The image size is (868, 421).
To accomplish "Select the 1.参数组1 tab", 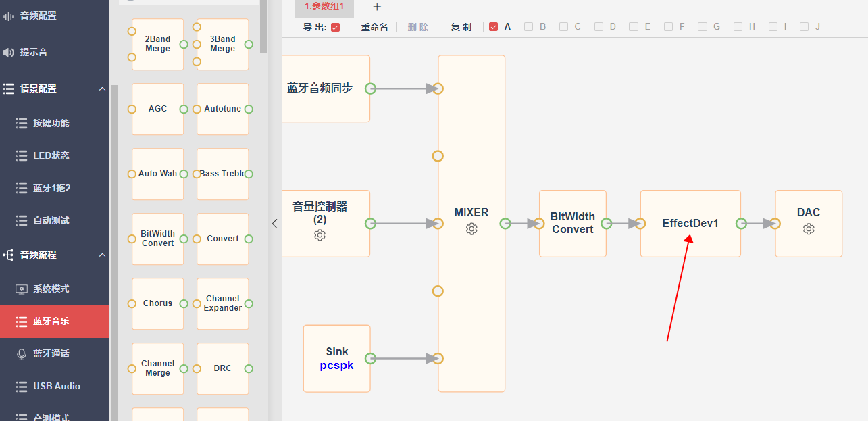I will 324,7.
